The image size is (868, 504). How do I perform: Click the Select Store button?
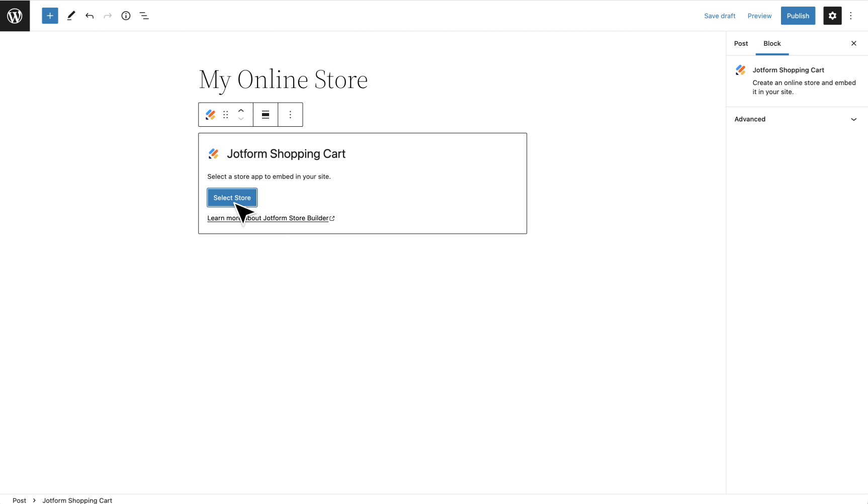pos(232,198)
